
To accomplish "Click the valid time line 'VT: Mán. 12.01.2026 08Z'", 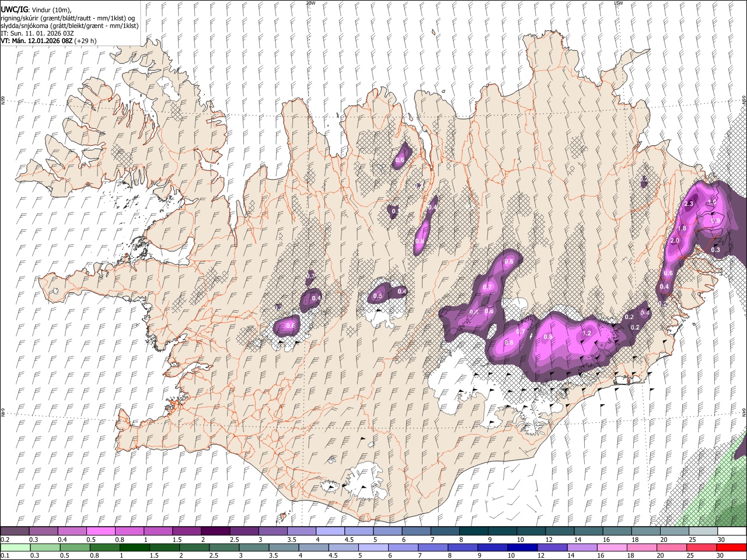I will (36, 41).
